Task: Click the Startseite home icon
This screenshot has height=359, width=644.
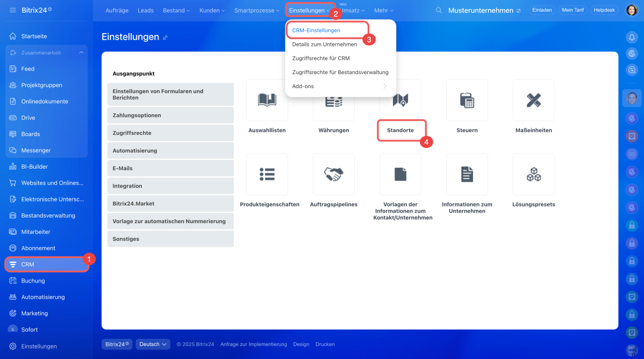Action: [x=13, y=36]
